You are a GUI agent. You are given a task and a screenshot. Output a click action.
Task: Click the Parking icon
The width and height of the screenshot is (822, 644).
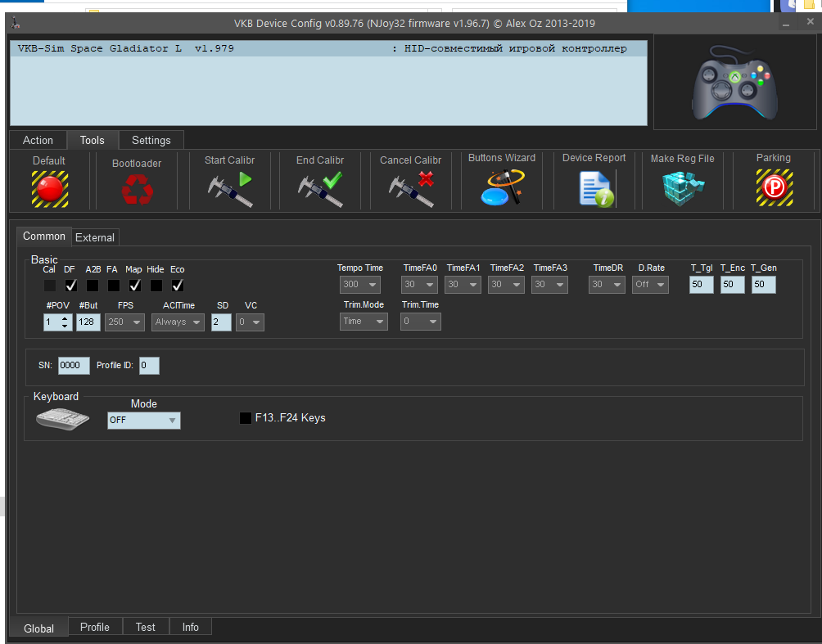tap(775, 187)
